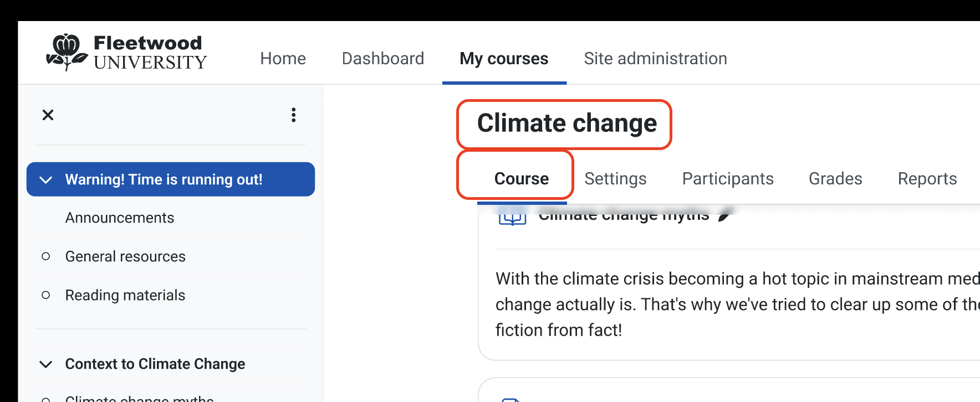Open the Announcements link in the sidebar
The image size is (980, 402).
pyautogui.click(x=120, y=218)
